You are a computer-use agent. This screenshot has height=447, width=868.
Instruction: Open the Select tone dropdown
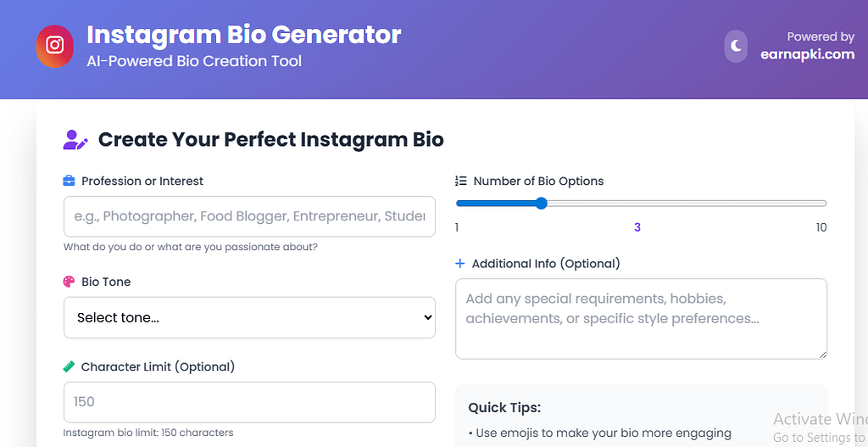(x=249, y=317)
